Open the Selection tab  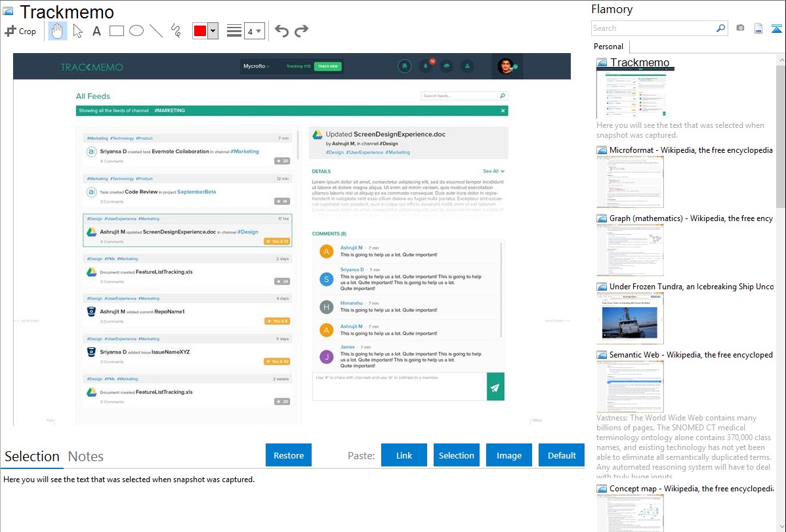[32, 457]
